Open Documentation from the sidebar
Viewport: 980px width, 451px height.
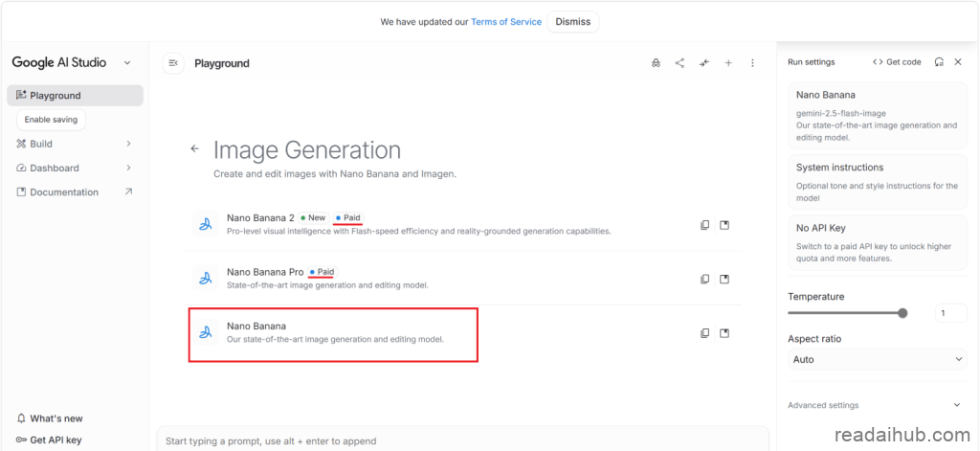tap(63, 192)
